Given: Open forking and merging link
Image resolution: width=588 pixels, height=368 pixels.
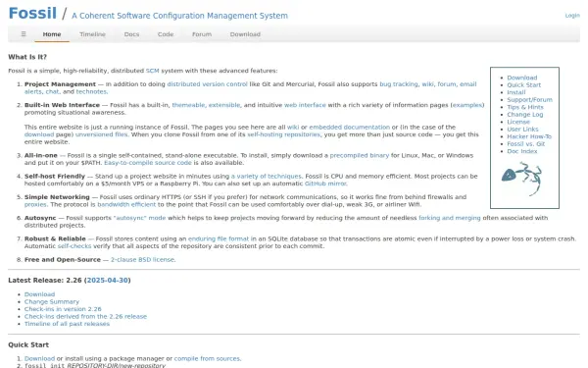Looking at the screenshot, I should coord(449,218).
